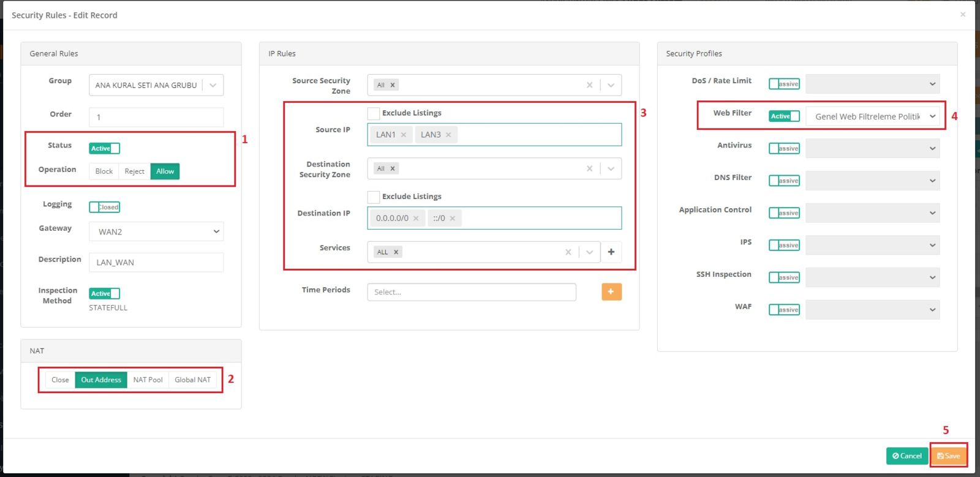Choose the Block operation
This screenshot has height=477, width=980.
(104, 171)
